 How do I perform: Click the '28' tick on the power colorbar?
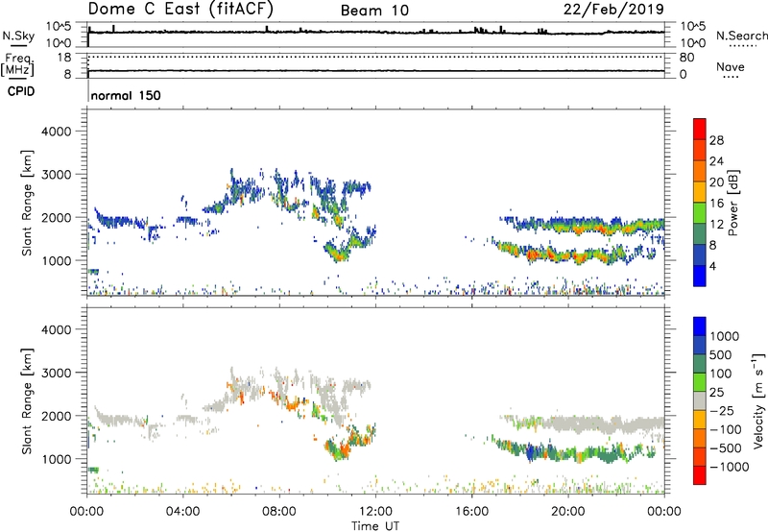coord(716,140)
